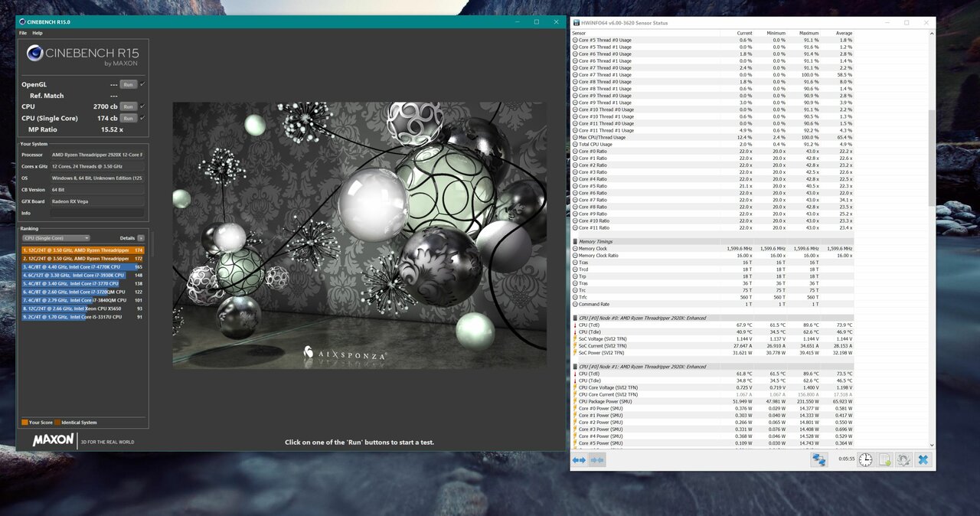
Task: Click the Minimum column header in HWiNFO
Action: coord(776,33)
